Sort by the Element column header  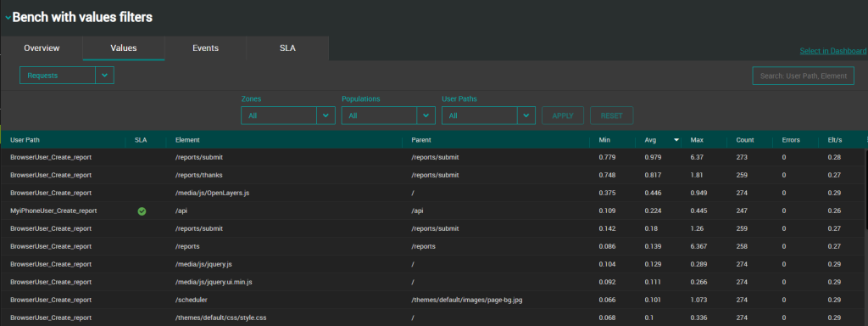pos(187,140)
